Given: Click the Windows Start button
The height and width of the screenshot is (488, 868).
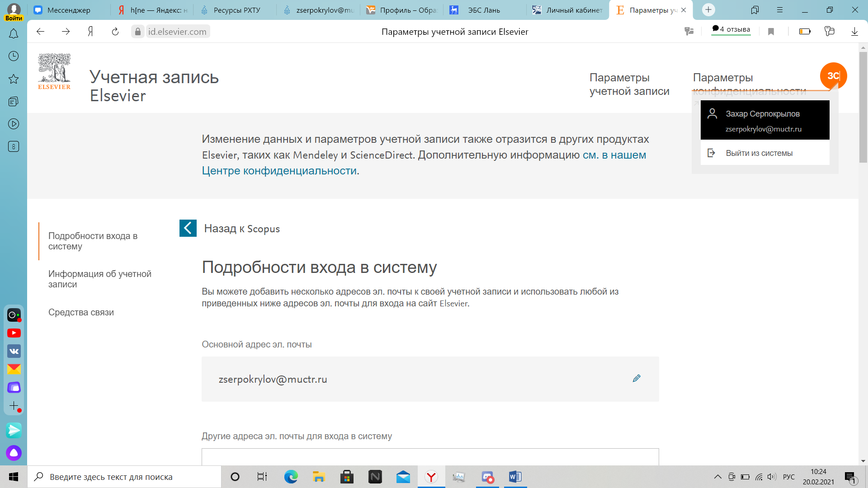Looking at the screenshot, I should pos(14,477).
